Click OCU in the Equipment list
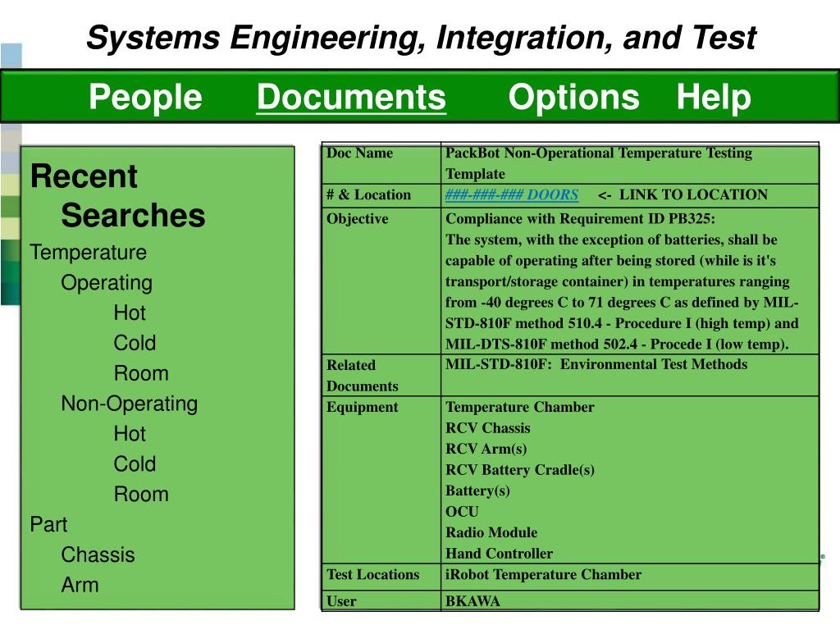This screenshot has height=630, width=840. [462, 512]
